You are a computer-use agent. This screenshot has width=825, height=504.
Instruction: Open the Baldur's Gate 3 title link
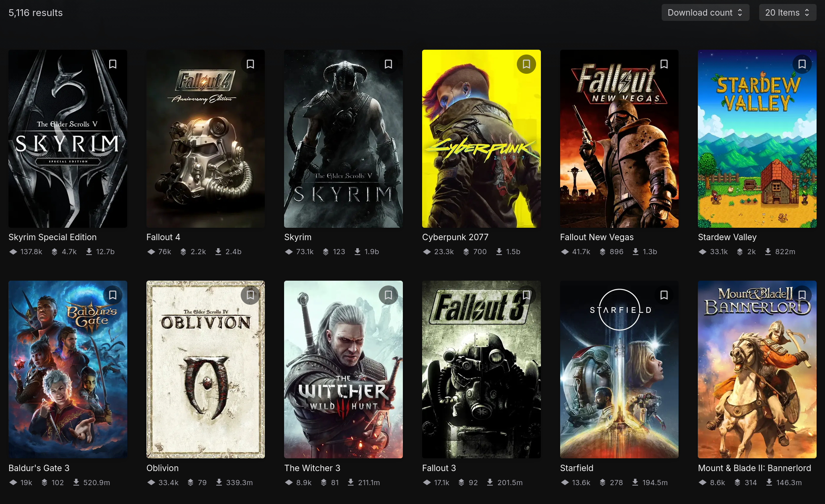[x=39, y=468]
